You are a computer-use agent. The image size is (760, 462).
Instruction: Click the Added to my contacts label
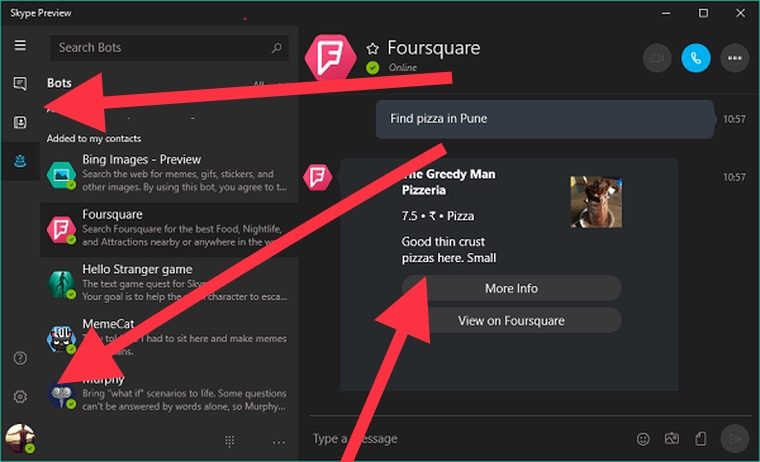coord(94,139)
